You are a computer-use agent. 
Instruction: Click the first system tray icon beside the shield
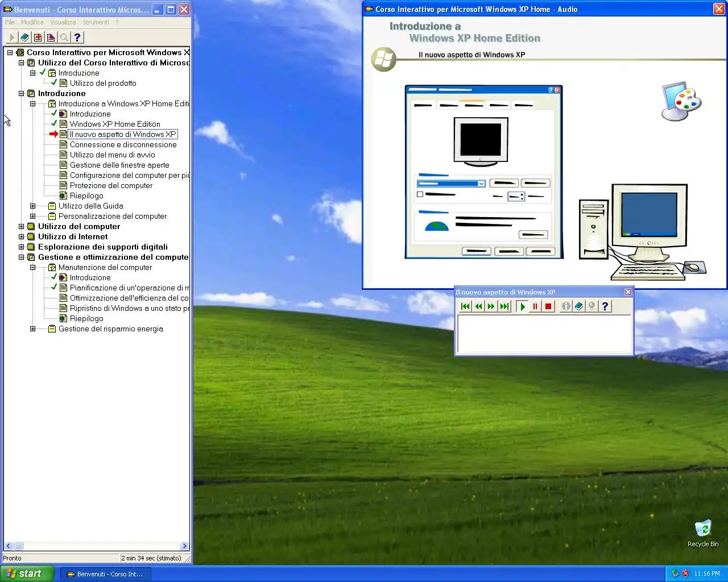[x=675, y=573]
